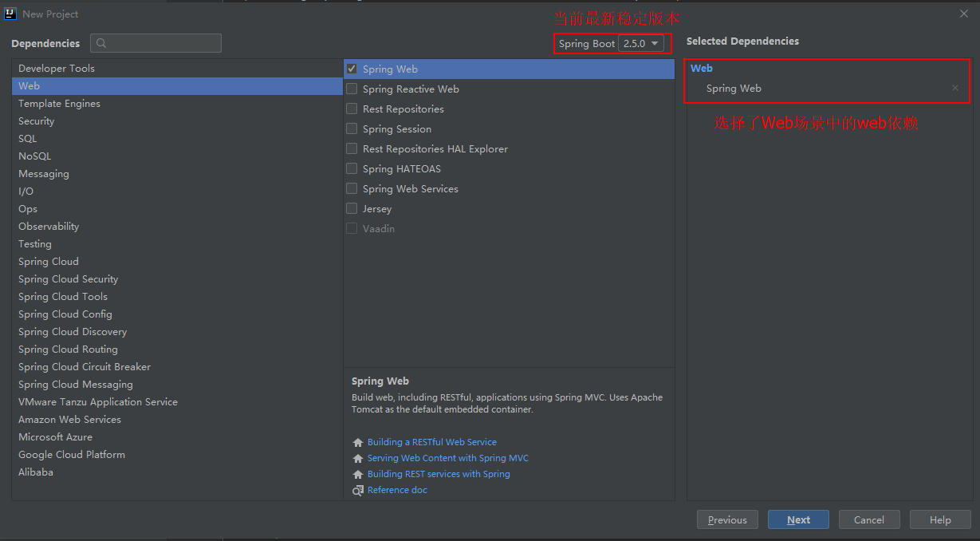
Task: Select the Spring Cloud Config category
Action: tap(177, 314)
